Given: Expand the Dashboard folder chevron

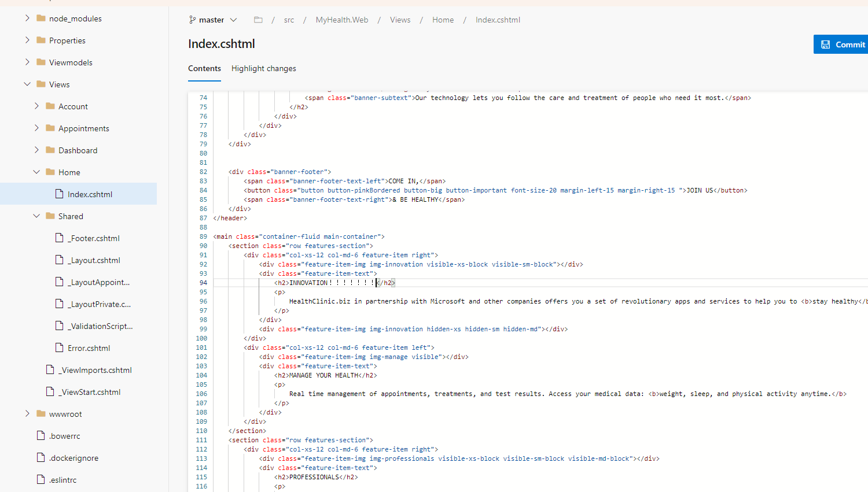Looking at the screenshot, I should (x=36, y=150).
